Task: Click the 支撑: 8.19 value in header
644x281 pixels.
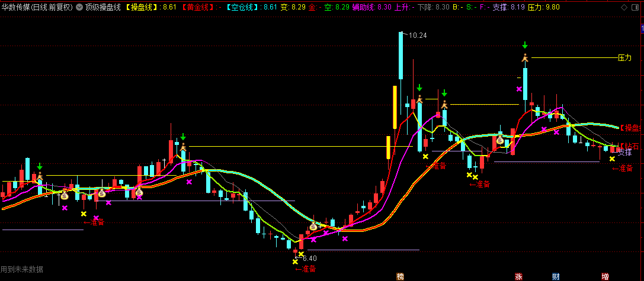Action: click(x=508, y=7)
